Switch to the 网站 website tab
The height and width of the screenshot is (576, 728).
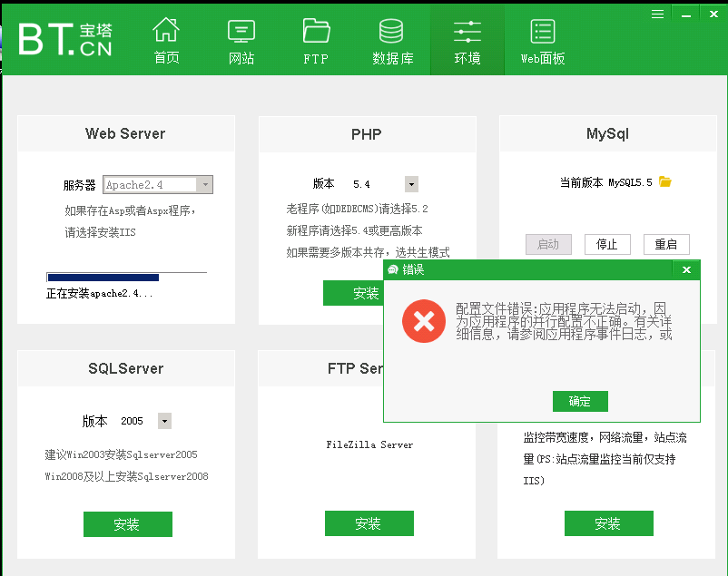241,41
